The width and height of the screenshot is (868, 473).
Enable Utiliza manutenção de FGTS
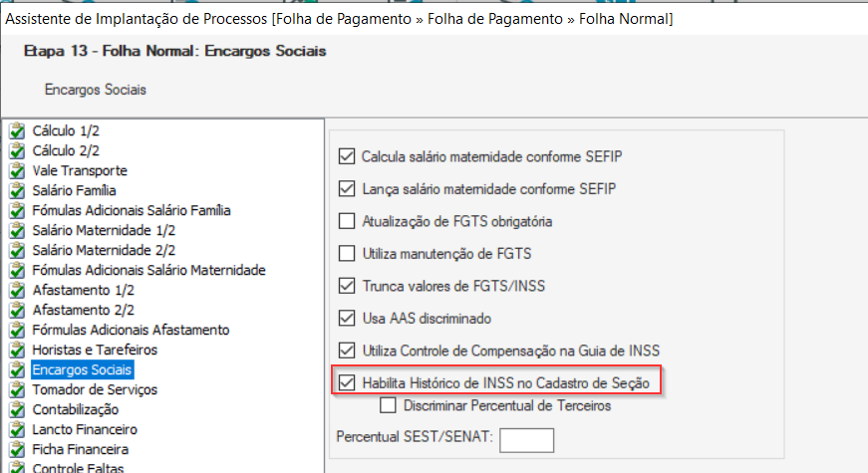click(x=347, y=253)
